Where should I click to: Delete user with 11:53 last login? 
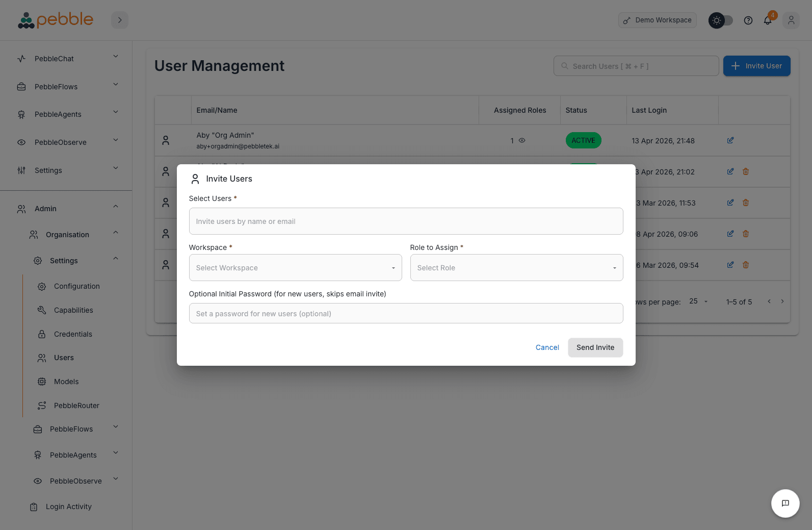pyautogui.click(x=746, y=203)
